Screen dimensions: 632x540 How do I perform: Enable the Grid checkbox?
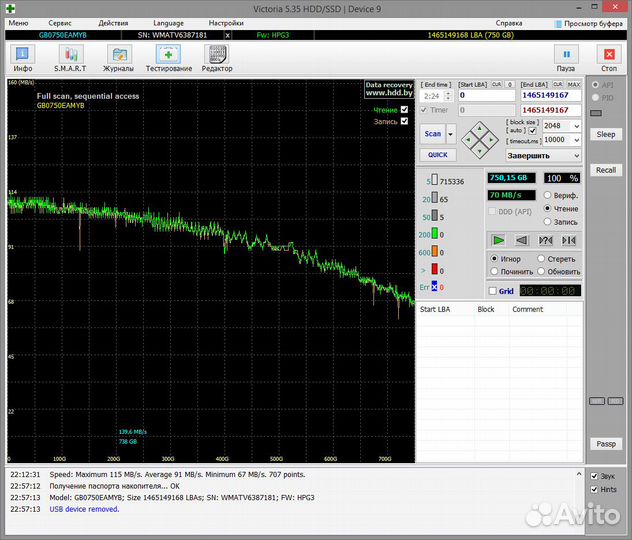[x=493, y=292]
